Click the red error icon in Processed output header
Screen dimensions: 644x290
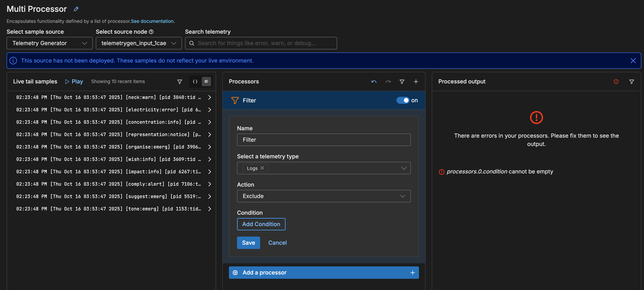pos(616,82)
